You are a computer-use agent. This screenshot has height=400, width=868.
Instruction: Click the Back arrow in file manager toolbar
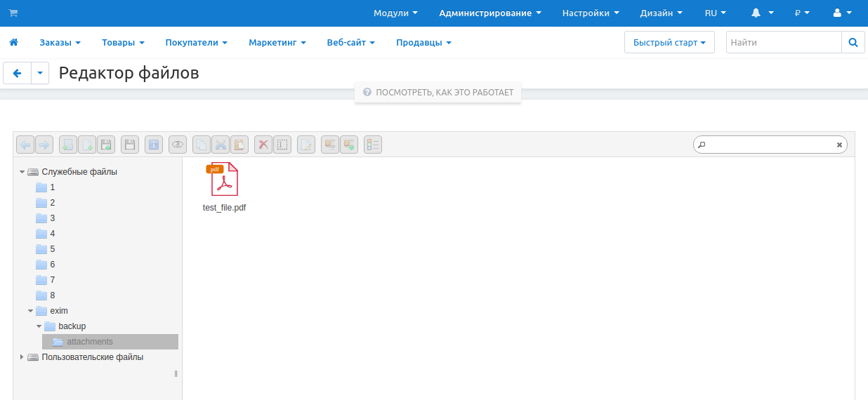coord(25,145)
